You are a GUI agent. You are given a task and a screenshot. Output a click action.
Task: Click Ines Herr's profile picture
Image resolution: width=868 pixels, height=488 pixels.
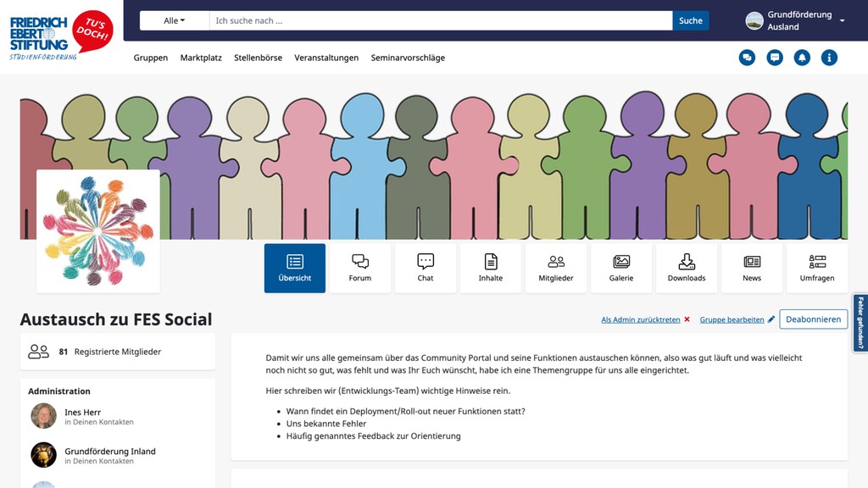(x=44, y=415)
